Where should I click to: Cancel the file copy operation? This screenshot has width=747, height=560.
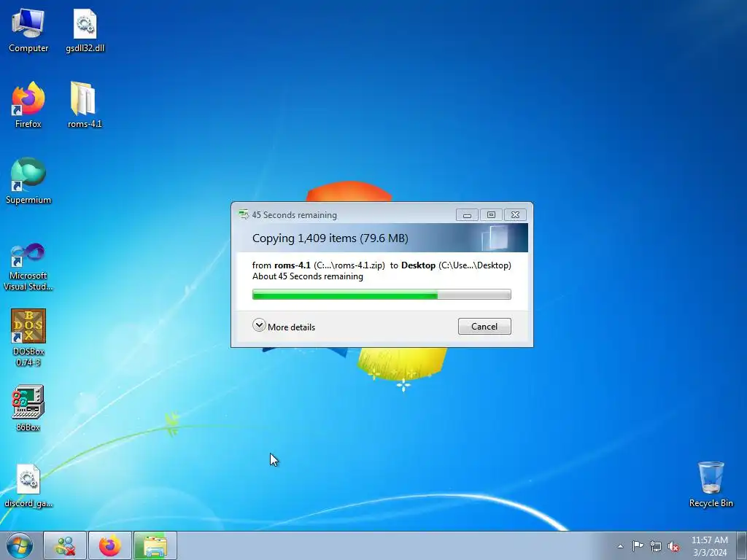[484, 326]
